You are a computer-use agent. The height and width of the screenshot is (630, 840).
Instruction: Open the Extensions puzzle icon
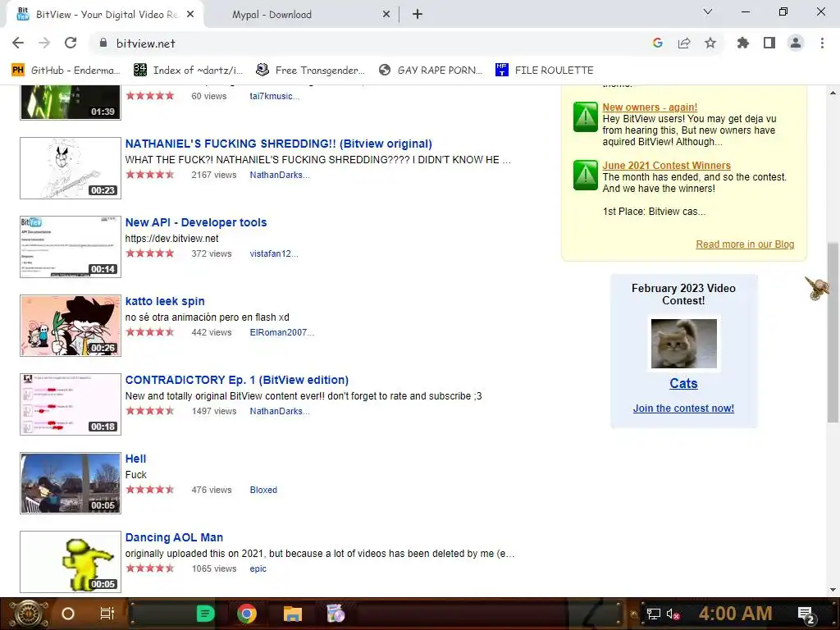(743, 43)
